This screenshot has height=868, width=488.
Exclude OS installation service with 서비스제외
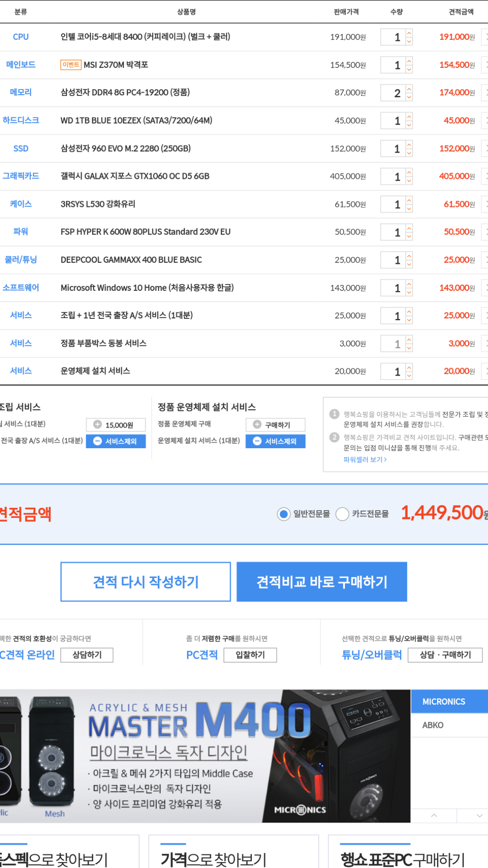(x=275, y=441)
